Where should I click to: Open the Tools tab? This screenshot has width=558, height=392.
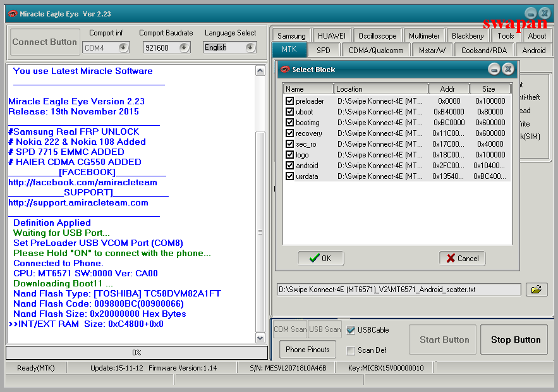[506, 35]
